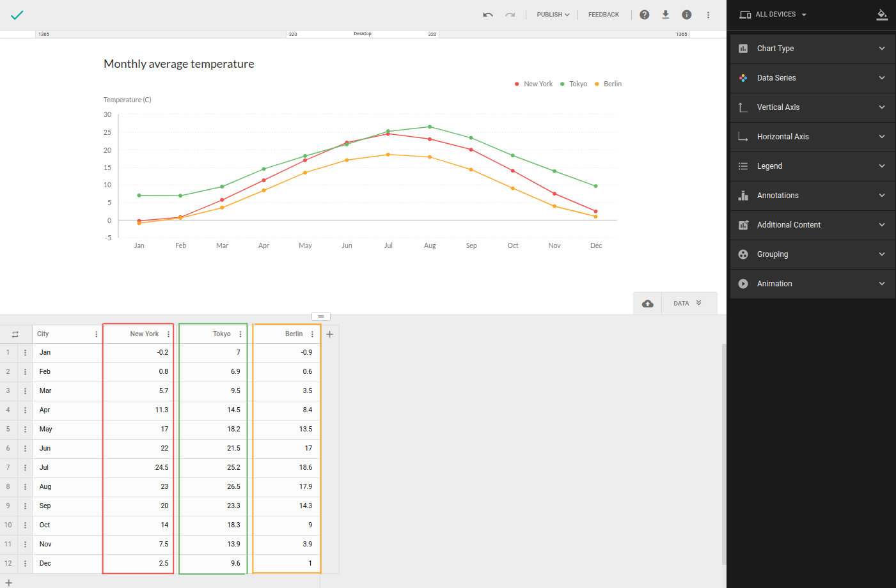Add a new column with plus button
The height and width of the screenshot is (588, 896).
(330, 334)
